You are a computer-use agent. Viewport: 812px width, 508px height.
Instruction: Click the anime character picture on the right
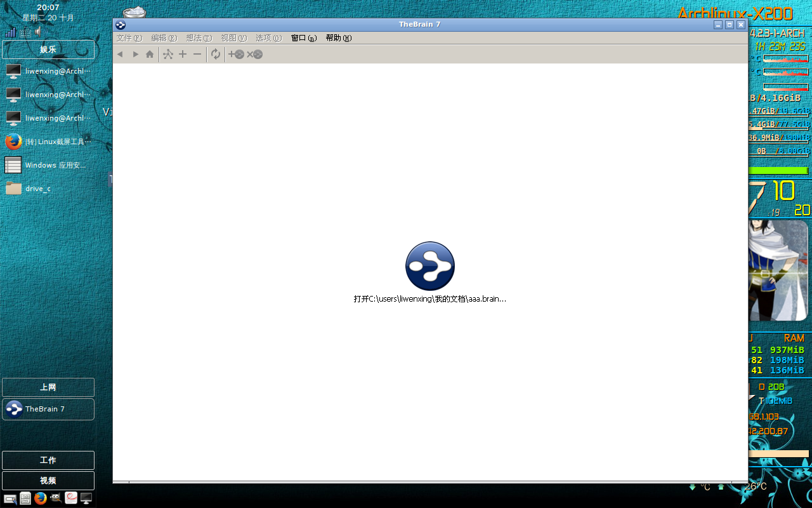click(778, 271)
